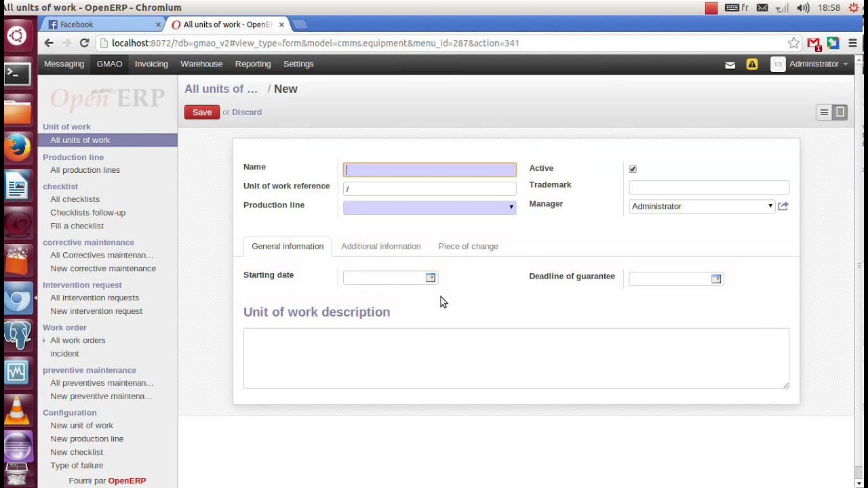The width and height of the screenshot is (868, 488).
Task: Bookmark this page with the star icon
Action: (793, 43)
